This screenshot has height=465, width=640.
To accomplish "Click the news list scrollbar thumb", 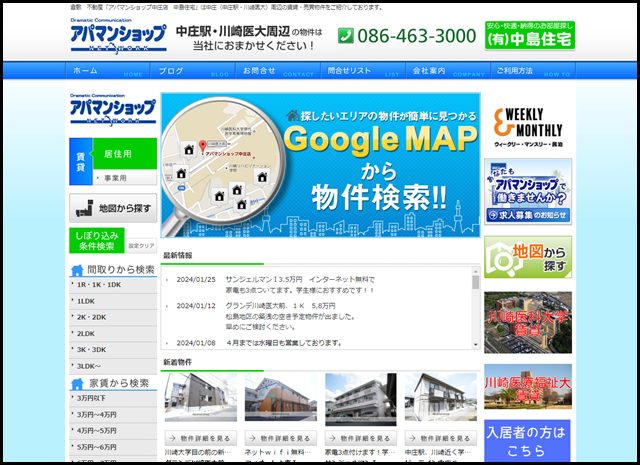I will tap(476, 282).
